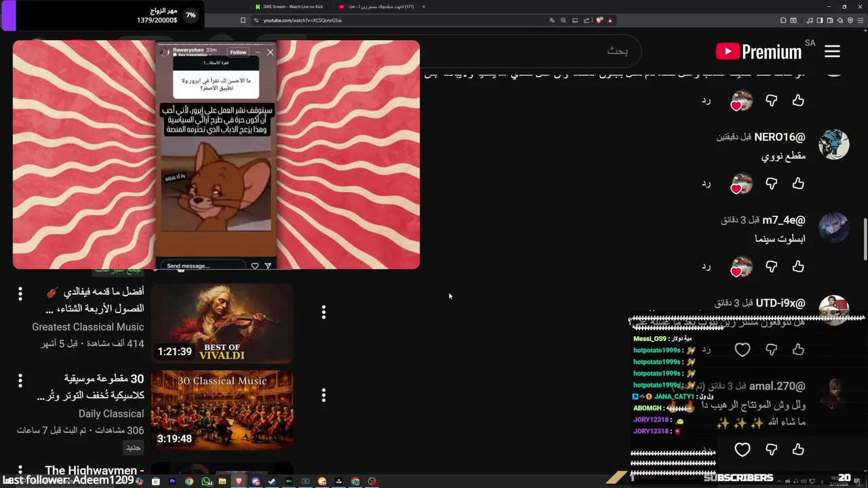
Task: Follow flowerychan from the story
Action: pos(238,52)
